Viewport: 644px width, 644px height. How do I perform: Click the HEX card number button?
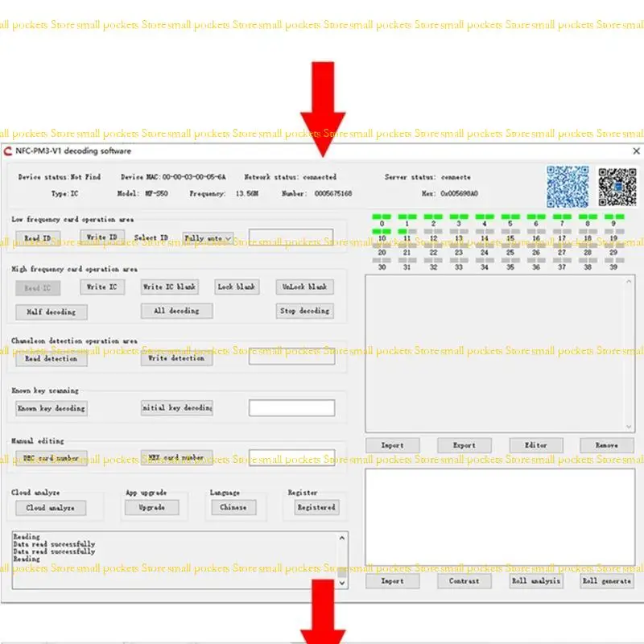click(x=176, y=457)
